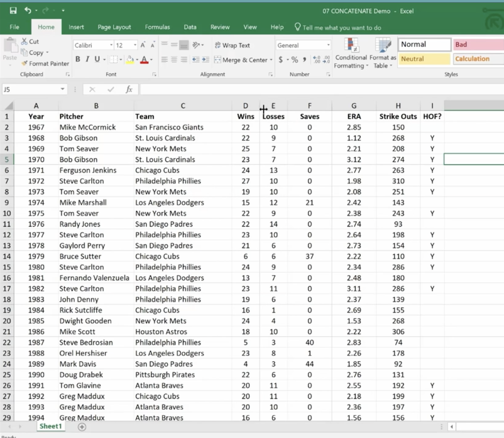Apply the Neutral cell style
The height and width of the screenshot is (438, 504).
coord(424,59)
